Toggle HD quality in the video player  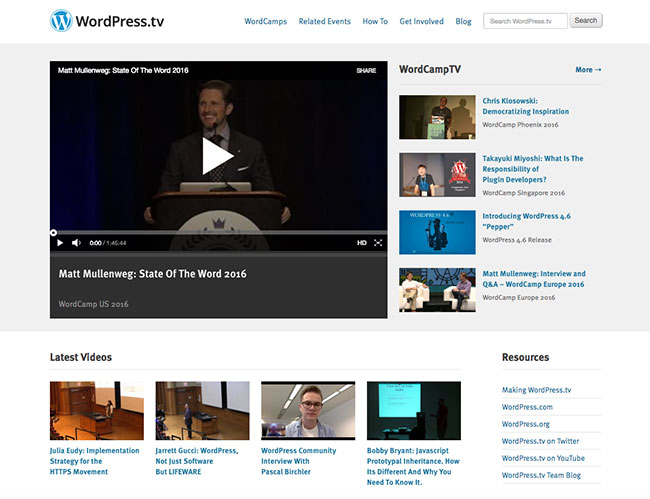coord(361,243)
